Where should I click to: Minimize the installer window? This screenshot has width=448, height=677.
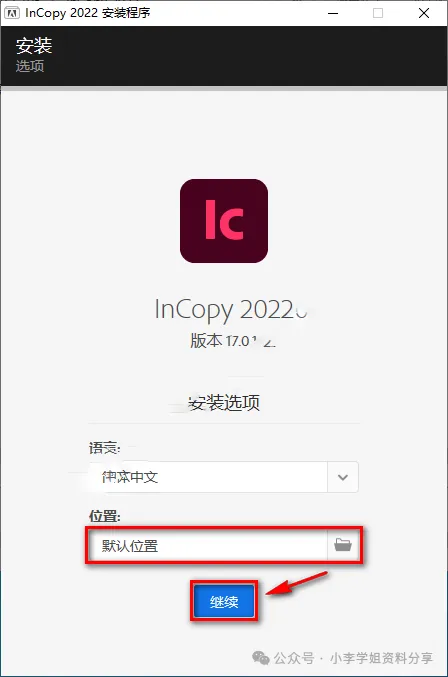pyautogui.click(x=333, y=13)
